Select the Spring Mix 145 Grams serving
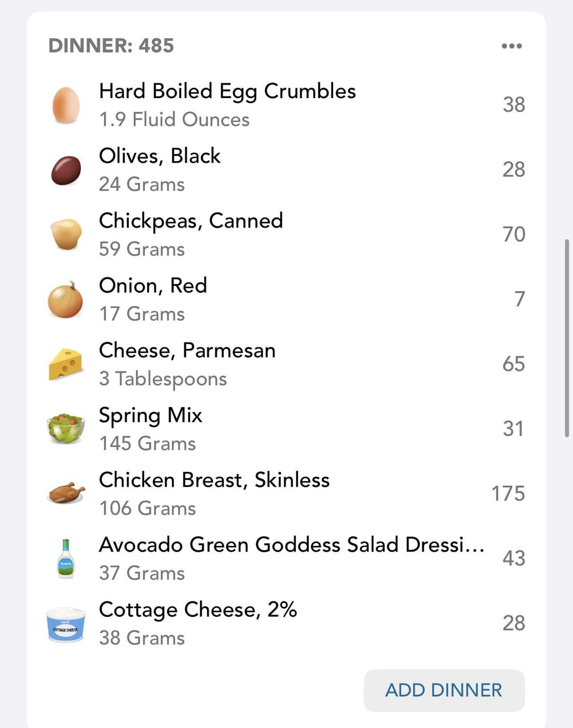The width and height of the screenshot is (573, 728). (x=147, y=444)
